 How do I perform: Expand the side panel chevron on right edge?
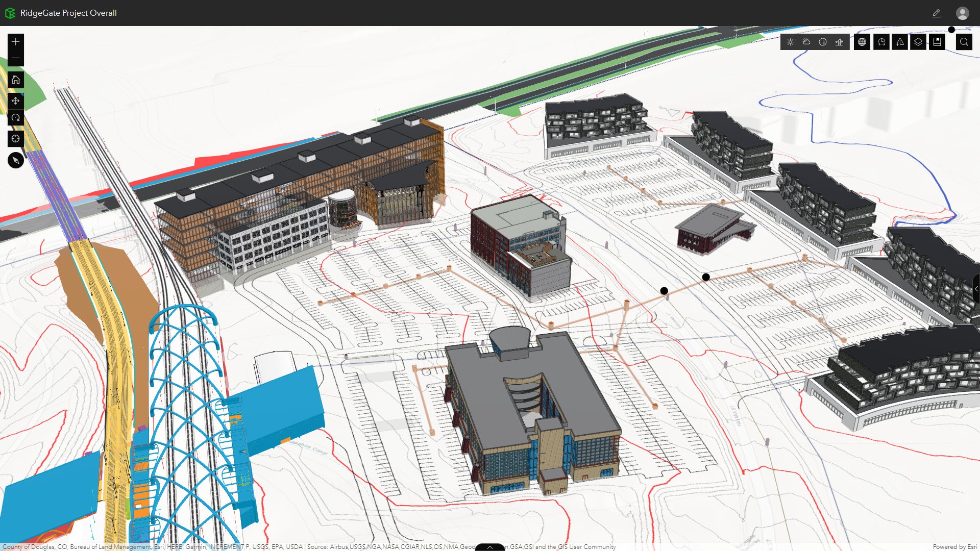coord(976,289)
